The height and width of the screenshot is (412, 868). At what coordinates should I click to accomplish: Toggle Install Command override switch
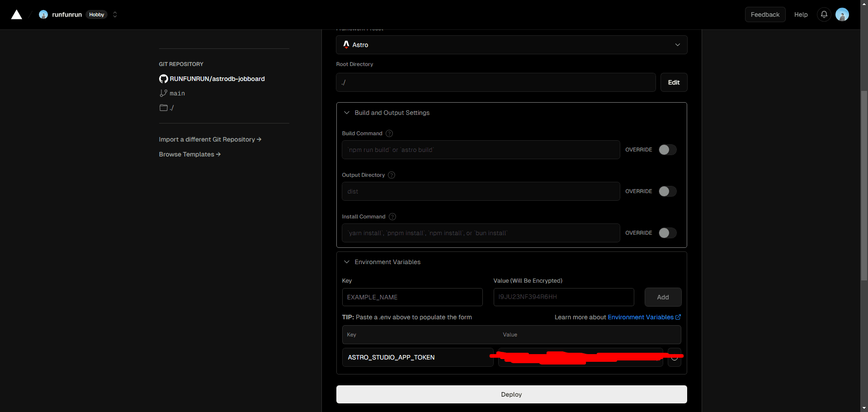667,233
